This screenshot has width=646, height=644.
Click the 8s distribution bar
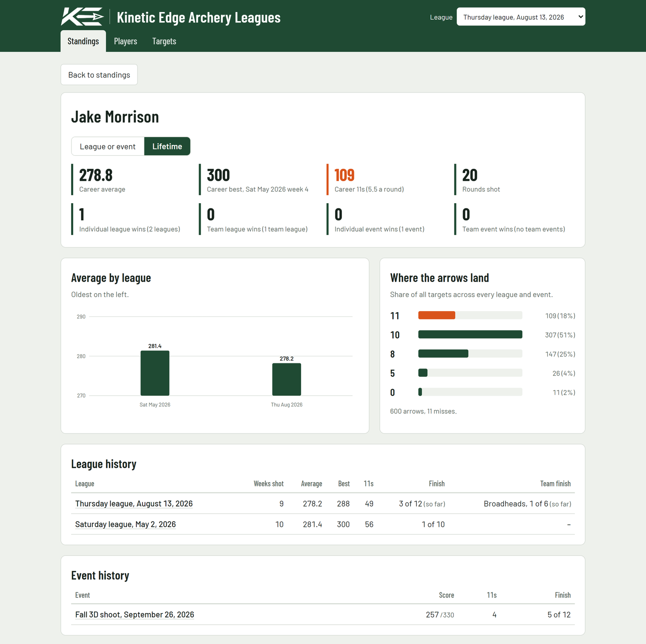443,353
